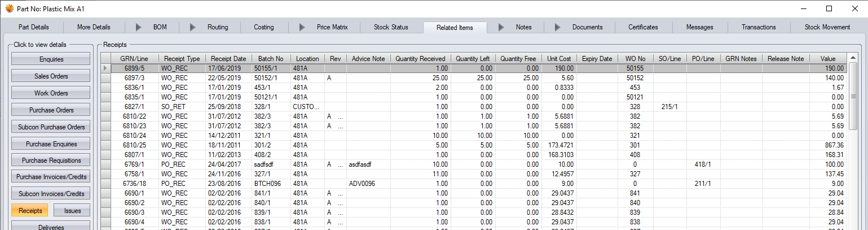Open the Transactions tab
Viewport: 868px width, 230px height.
[x=759, y=27]
